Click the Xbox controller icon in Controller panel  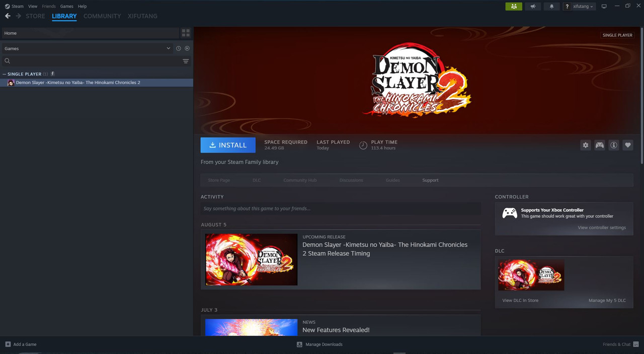pyautogui.click(x=510, y=213)
